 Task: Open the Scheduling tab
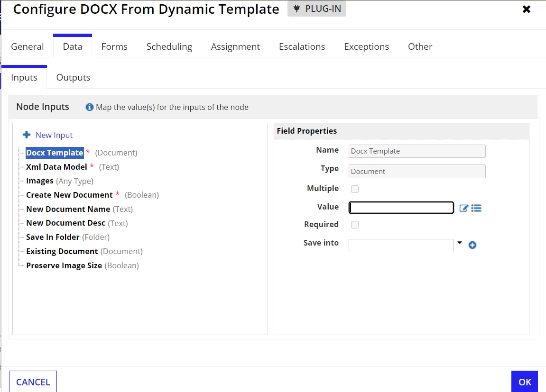[x=169, y=46]
